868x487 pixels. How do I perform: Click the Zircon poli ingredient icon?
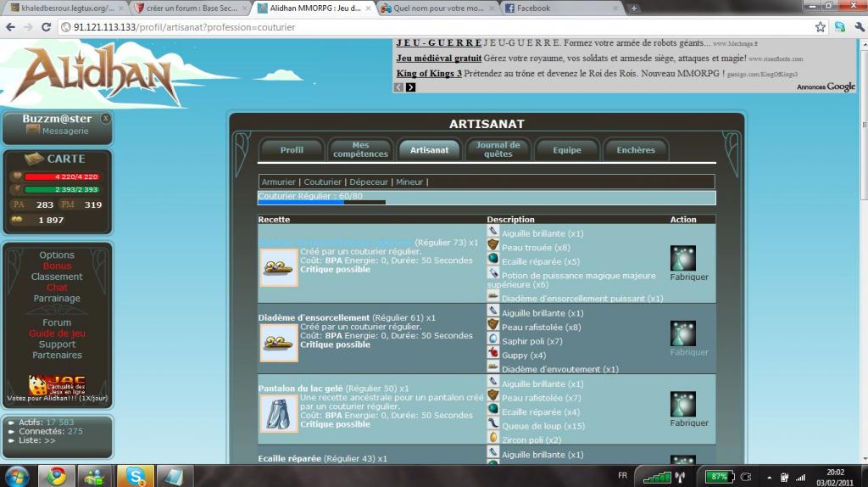point(492,439)
